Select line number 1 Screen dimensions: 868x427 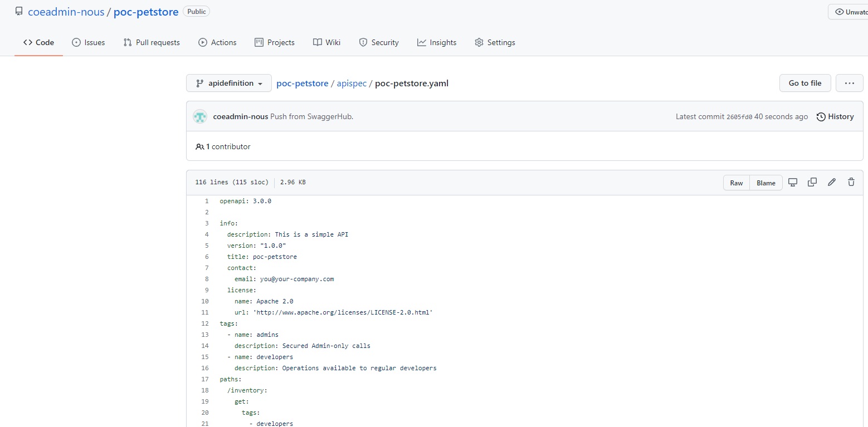[207, 201]
